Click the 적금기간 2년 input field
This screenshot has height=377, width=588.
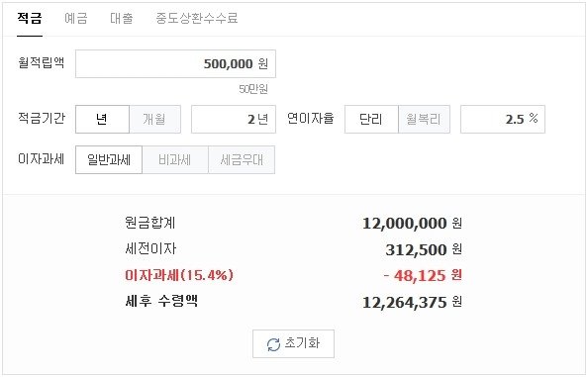[x=234, y=119]
